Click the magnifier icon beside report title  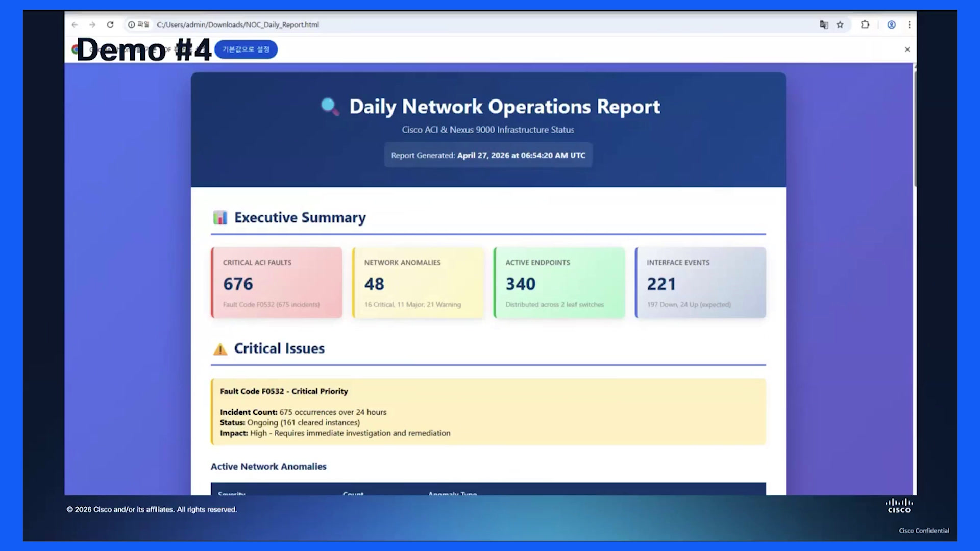click(x=330, y=107)
